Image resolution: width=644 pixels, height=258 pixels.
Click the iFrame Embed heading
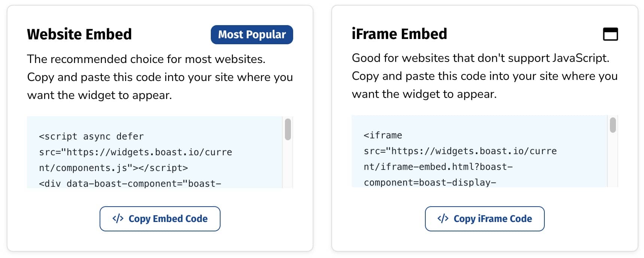(x=399, y=34)
